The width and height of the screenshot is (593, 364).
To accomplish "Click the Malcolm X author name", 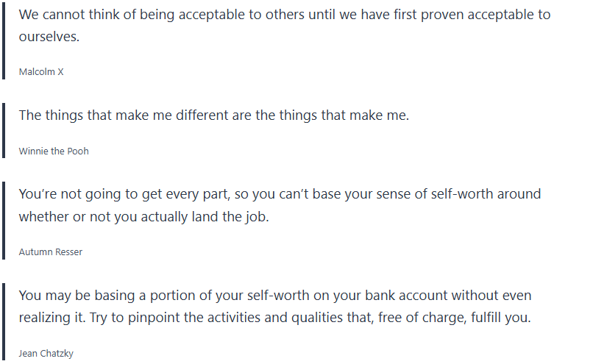I will pyautogui.click(x=41, y=71).
